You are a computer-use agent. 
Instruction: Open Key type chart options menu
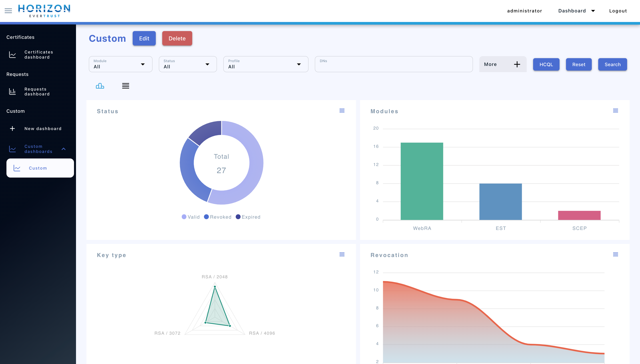point(342,255)
